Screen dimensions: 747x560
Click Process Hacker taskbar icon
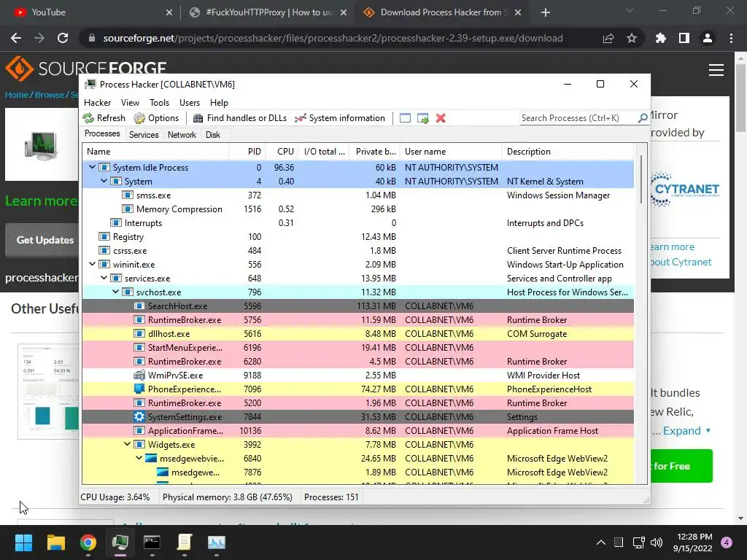(120, 542)
